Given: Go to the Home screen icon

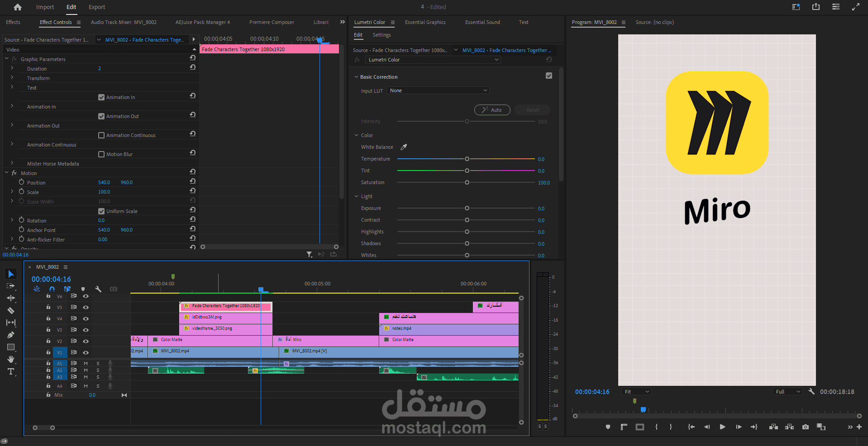Looking at the screenshot, I should tap(18, 7).
